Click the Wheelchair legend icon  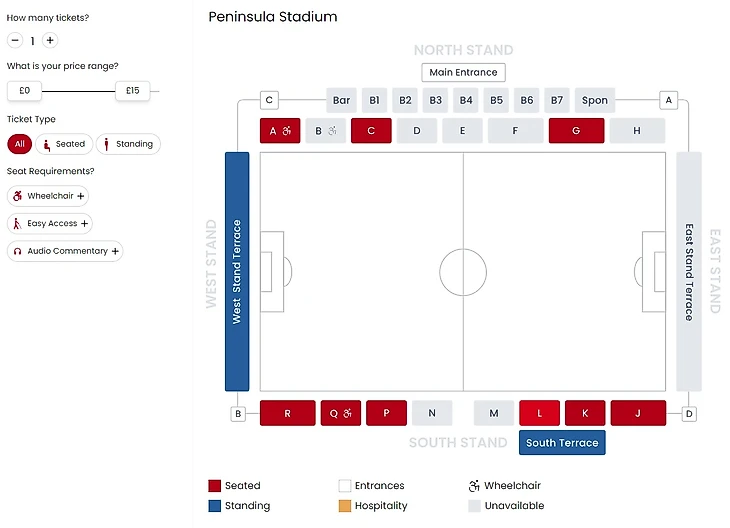[474, 486]
